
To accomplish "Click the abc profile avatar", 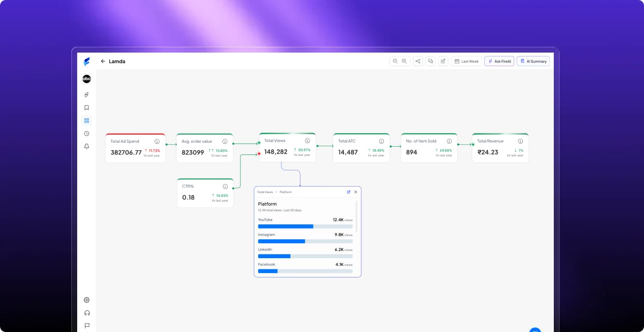I will (86, 79).
